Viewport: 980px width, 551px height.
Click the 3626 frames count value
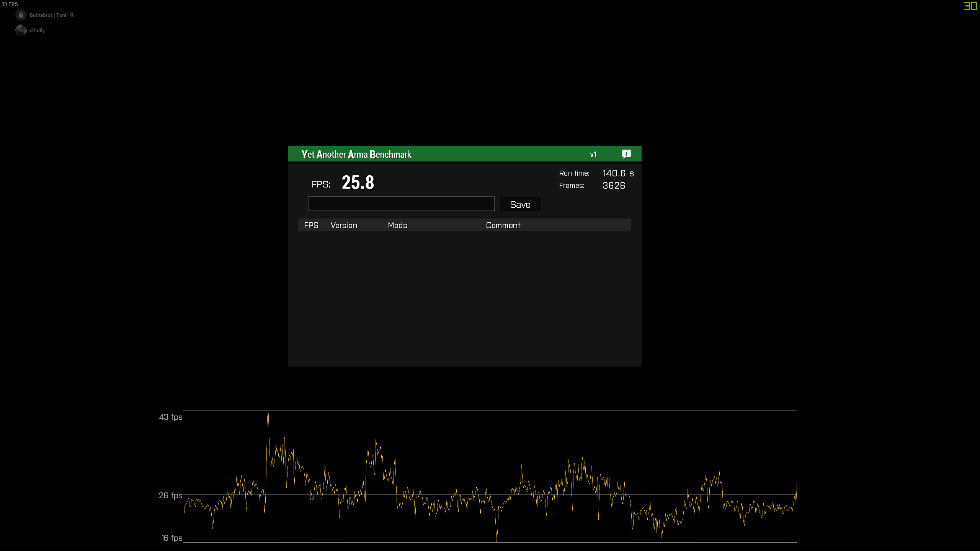pos(613,186)
